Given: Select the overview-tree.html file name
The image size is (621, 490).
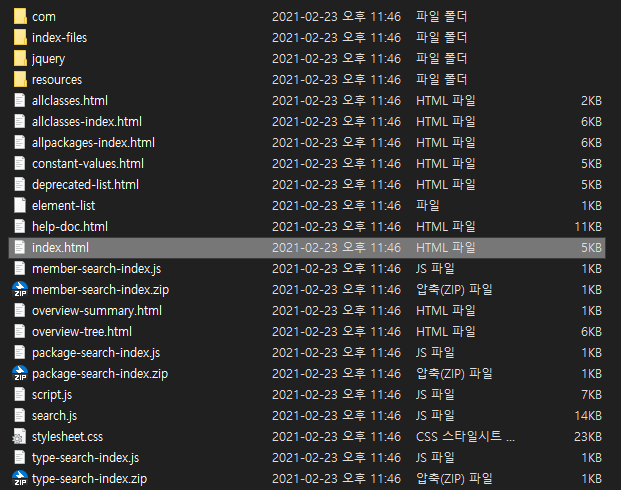Looking at the screenshot, I should [x=82, y=332].
